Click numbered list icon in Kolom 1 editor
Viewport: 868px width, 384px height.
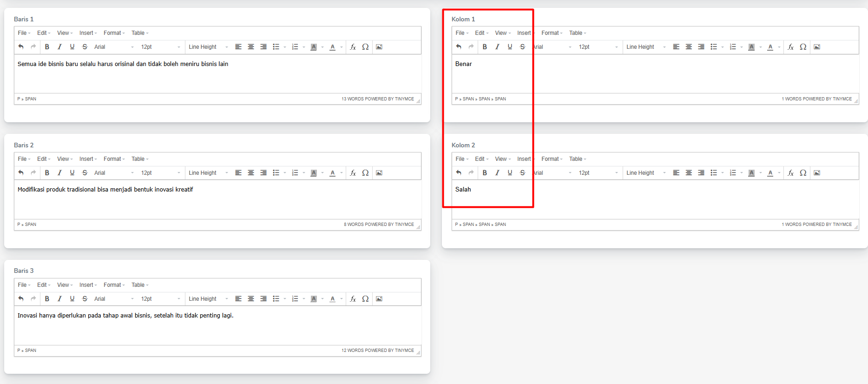733,47
